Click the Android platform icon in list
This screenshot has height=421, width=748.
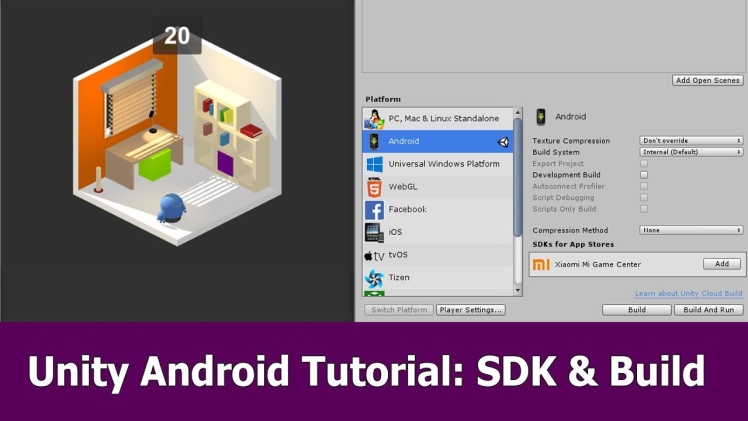[374, 142]
